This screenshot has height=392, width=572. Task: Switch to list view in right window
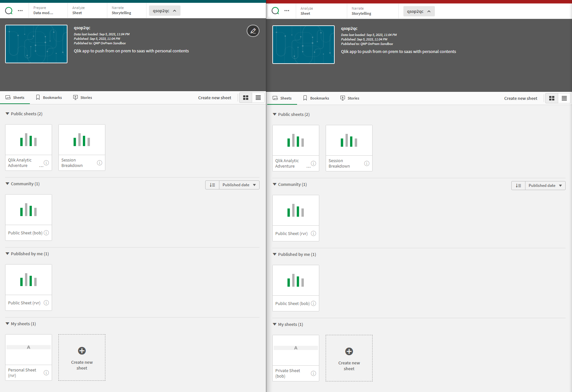564,98
